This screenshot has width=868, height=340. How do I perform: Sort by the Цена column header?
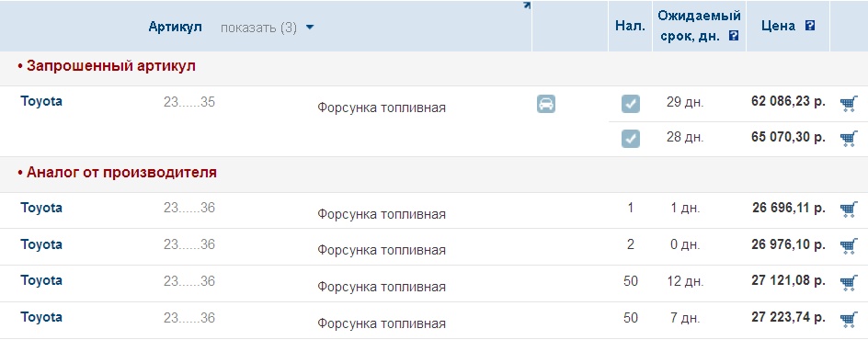point(778,26)
